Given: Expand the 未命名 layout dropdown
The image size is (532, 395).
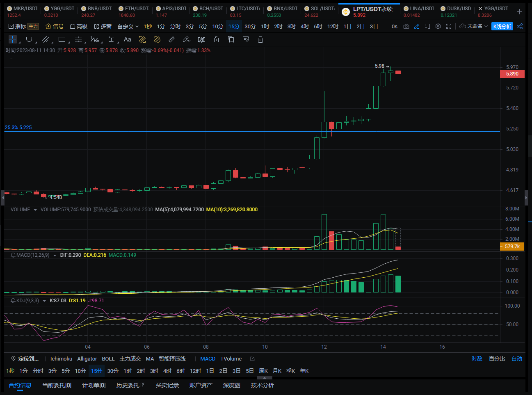Looking at the screenshot, I should point(474,26).
